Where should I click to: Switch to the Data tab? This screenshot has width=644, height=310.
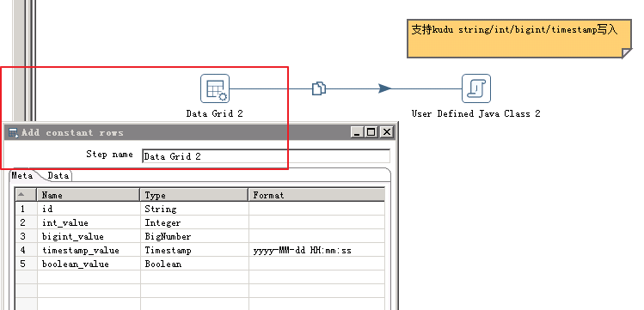[x=58, y=175]
